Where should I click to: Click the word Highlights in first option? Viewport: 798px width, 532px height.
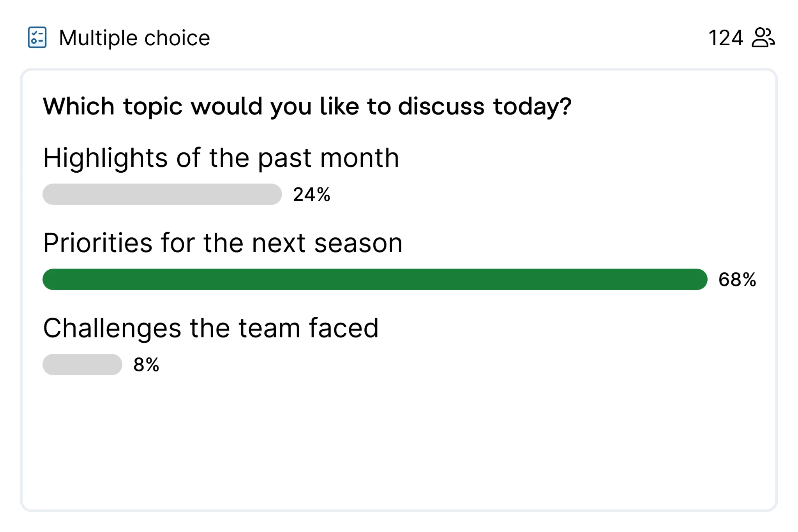(105, 158)
